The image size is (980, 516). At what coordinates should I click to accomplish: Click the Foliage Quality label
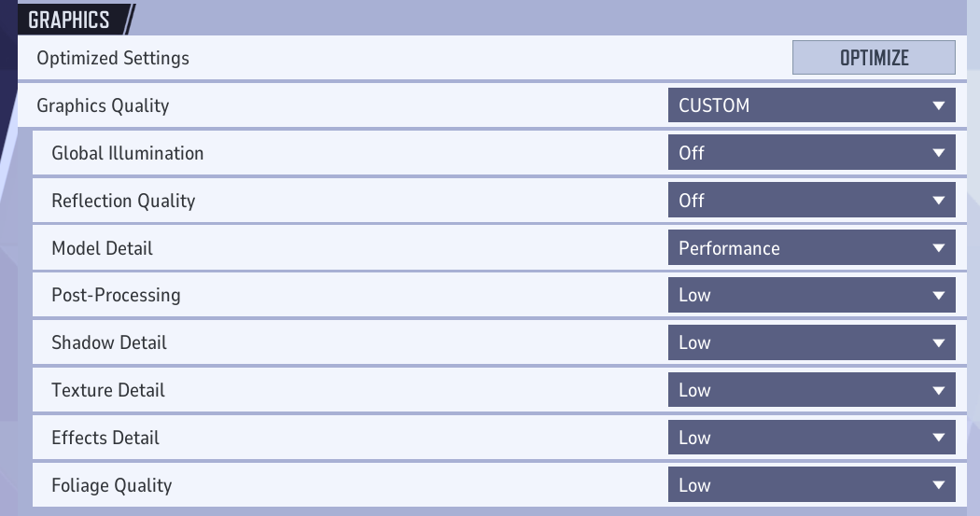tap(111, 486)
